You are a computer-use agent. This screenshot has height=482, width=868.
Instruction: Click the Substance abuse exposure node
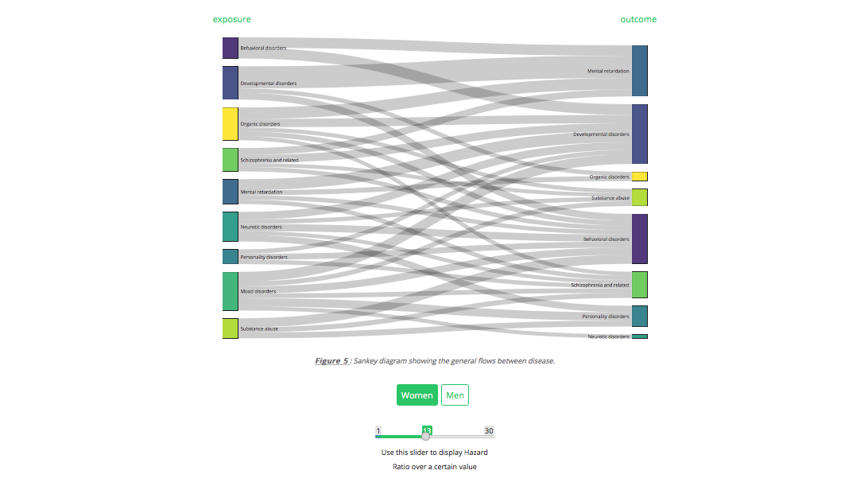pos(230,328)
